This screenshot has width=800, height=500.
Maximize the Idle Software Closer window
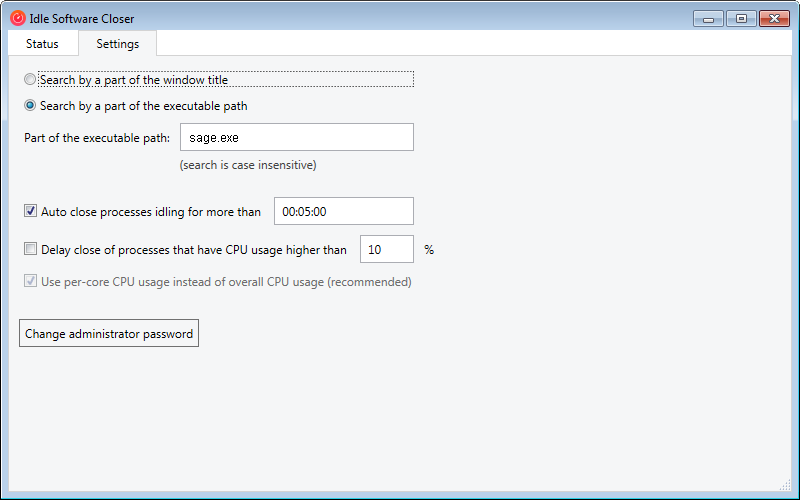click(x=741, y=19)
